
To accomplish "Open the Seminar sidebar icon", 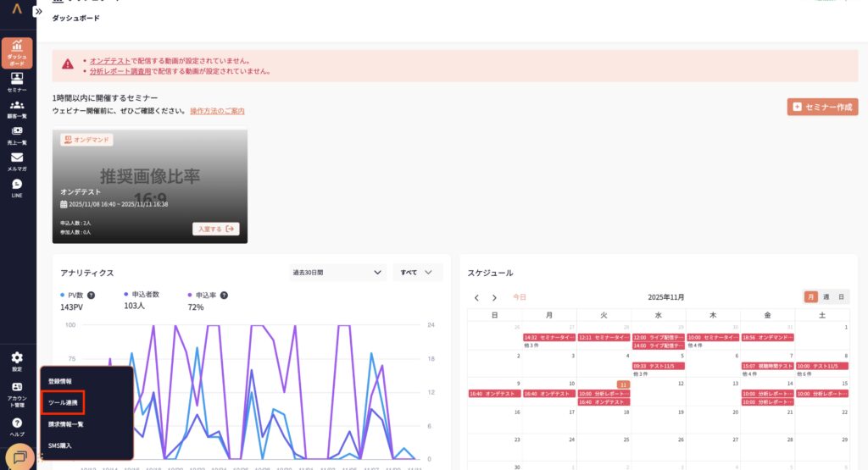I will (x=17, y=82).
